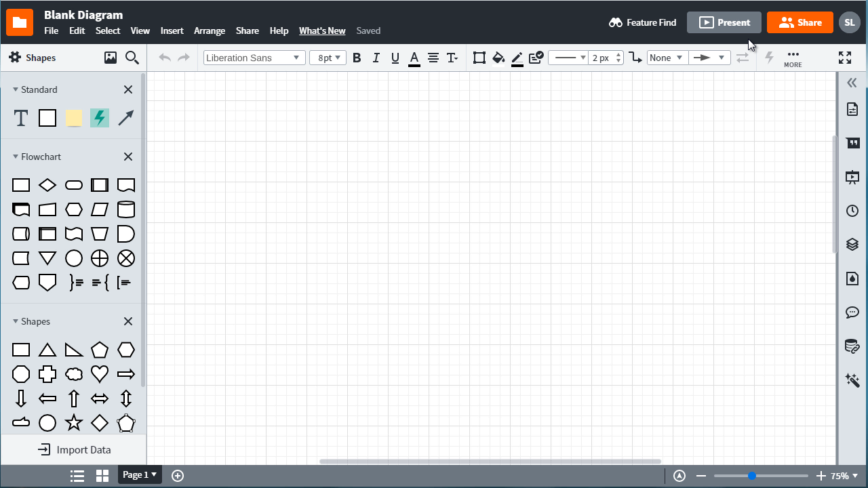Click the Import Data button

(74, 449)
